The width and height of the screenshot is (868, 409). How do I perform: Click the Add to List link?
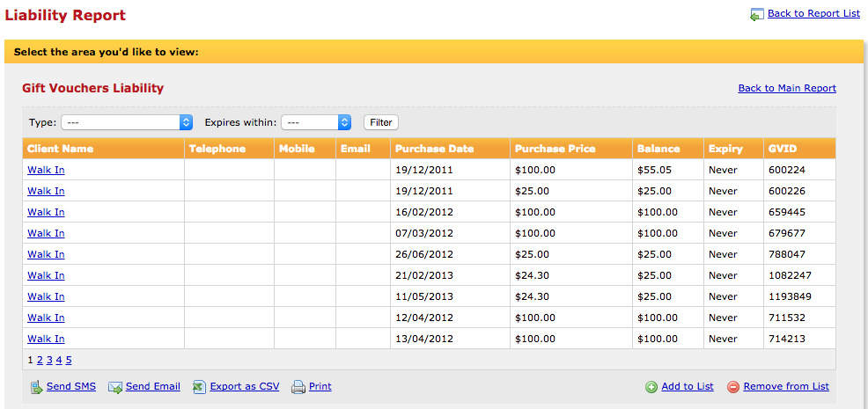click(688, 386)
